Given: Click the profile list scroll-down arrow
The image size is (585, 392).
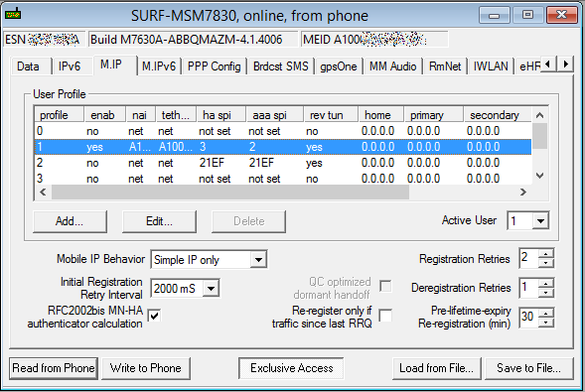Looking at the screenshot, I should [539, 175].
